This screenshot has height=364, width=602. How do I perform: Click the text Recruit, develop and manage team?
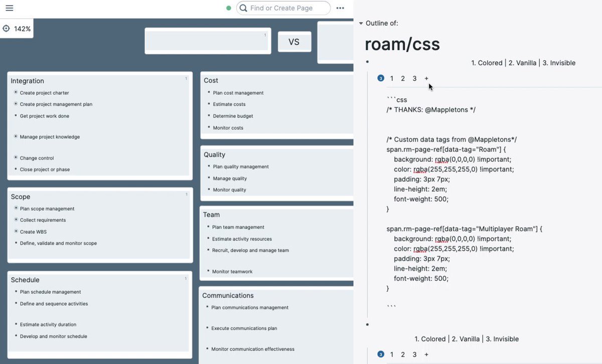click(x=250, y=250)
